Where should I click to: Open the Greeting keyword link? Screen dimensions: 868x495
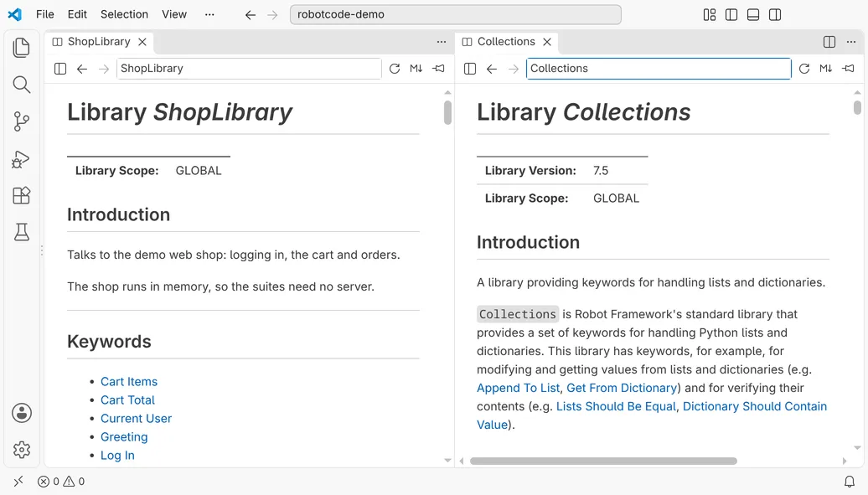(124, 437)
